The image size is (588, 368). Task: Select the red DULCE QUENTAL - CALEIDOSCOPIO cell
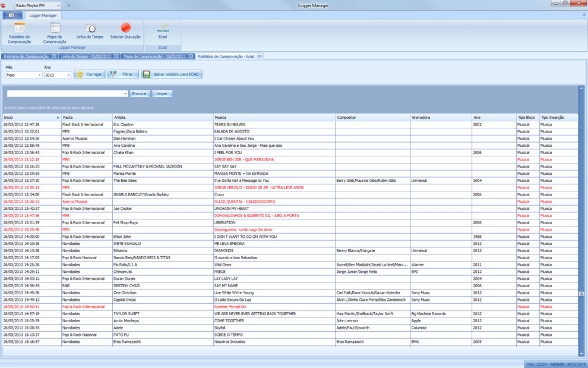[x=274, y=202]
